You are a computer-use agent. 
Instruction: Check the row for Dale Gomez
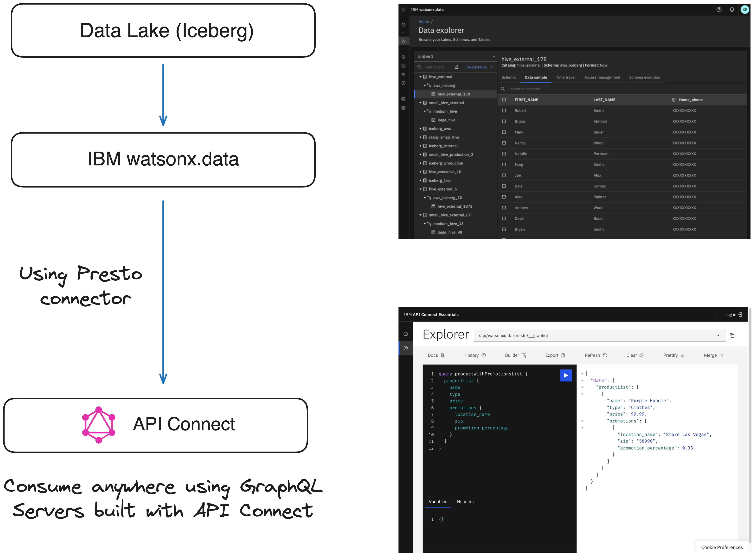click(504, 186)
